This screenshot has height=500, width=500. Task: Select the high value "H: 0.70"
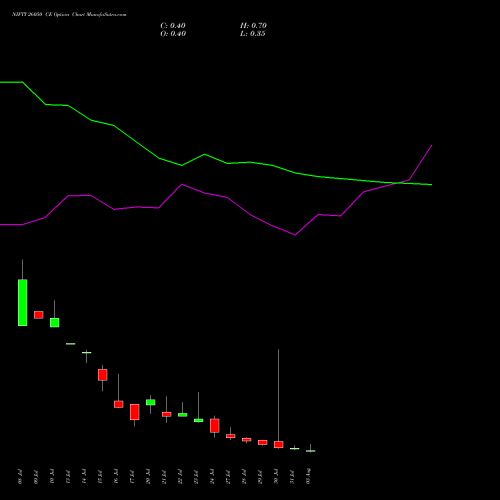pos(253,26)
